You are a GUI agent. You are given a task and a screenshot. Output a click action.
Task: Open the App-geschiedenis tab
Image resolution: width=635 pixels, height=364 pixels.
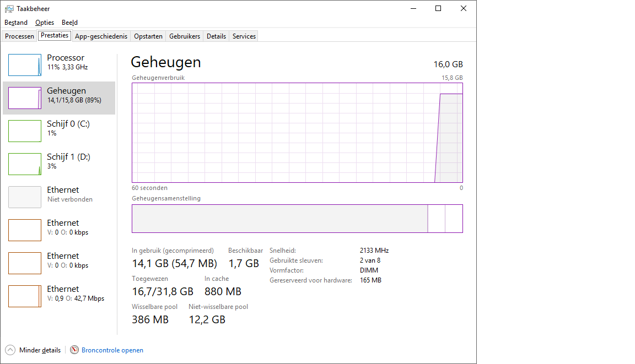tap(101, 35)
